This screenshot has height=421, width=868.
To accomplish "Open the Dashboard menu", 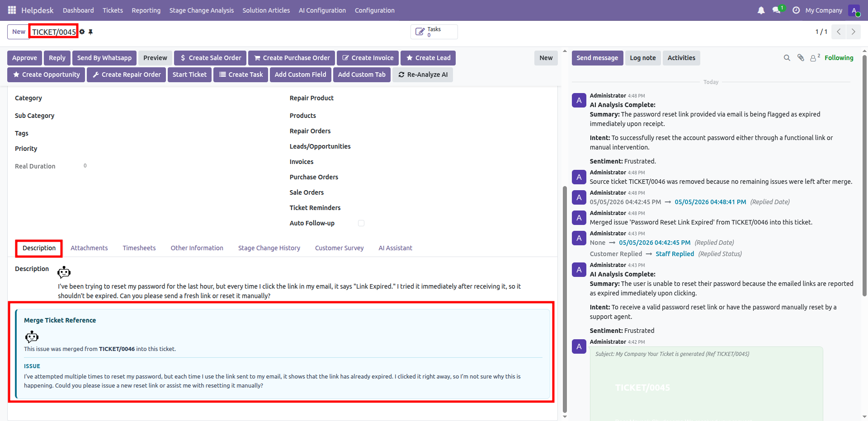I will (x=78, y=10).
